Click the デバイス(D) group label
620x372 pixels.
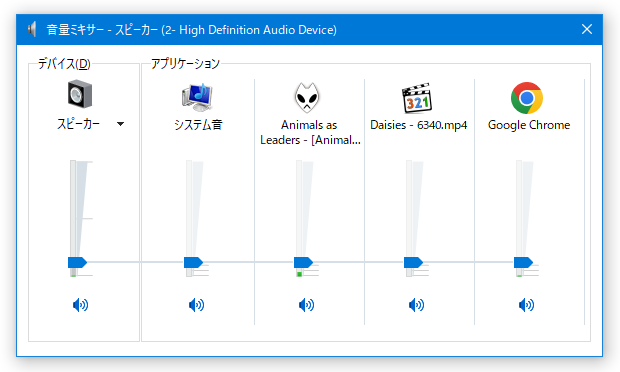click(x=64, y=64)
